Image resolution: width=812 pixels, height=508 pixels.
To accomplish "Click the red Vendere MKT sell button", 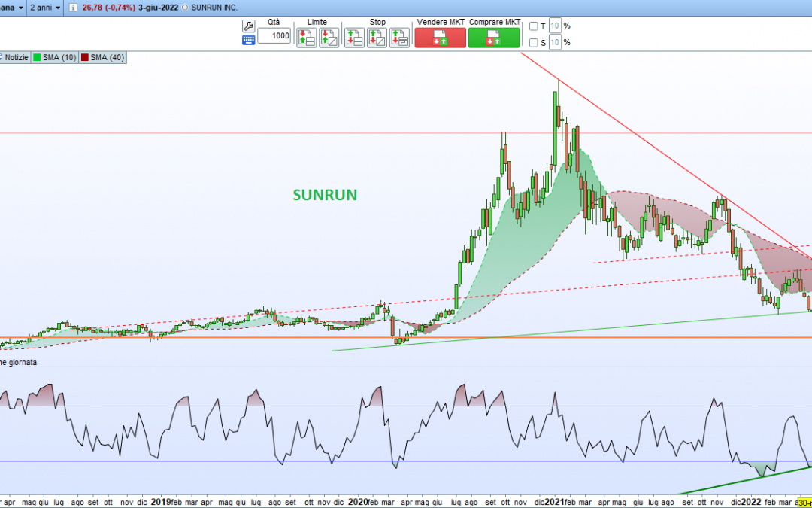I will click(440, 38).
